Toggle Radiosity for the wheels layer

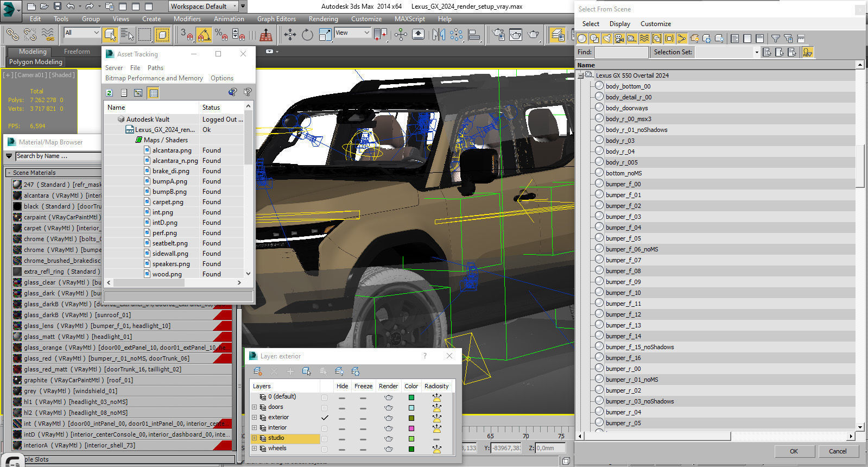click(x=436, y=449)
